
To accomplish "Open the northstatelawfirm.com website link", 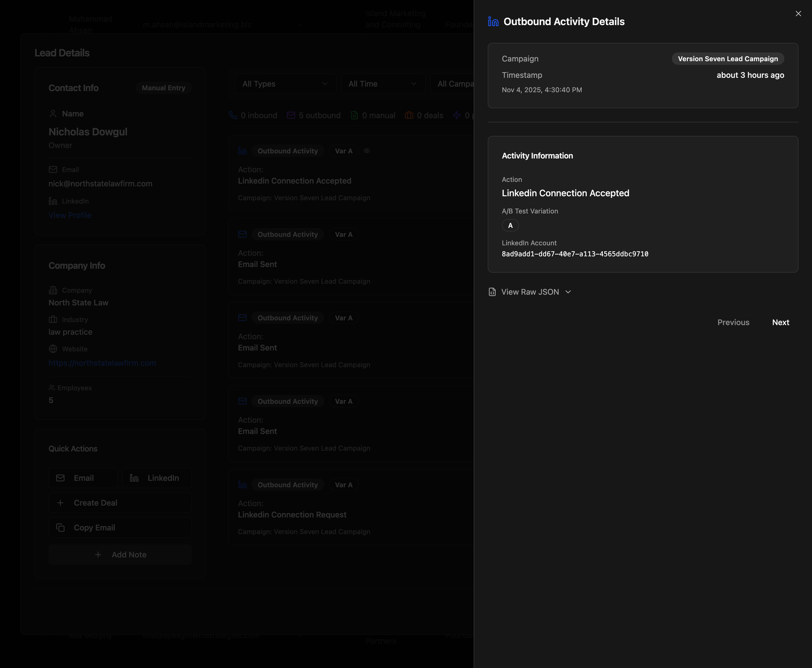I will [102, 363].
